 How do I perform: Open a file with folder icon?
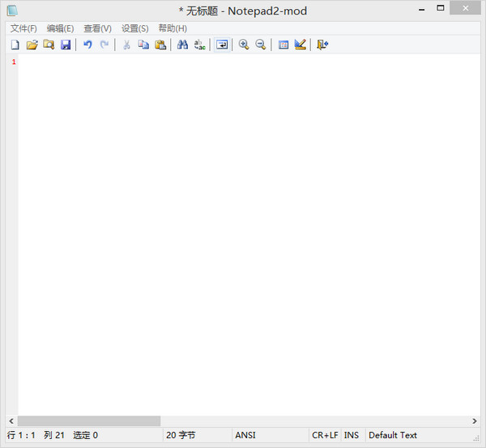(x=32, y=45)
